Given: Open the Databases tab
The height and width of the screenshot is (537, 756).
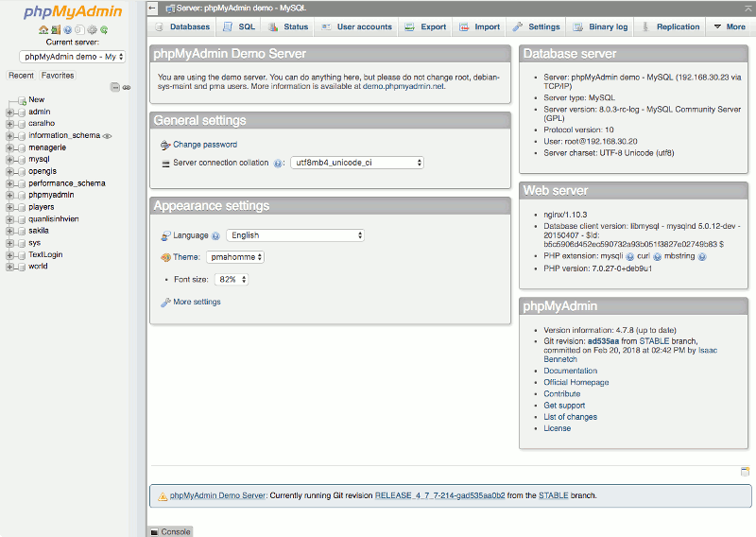Looking at the screenshot, I should tap(182, 27).
